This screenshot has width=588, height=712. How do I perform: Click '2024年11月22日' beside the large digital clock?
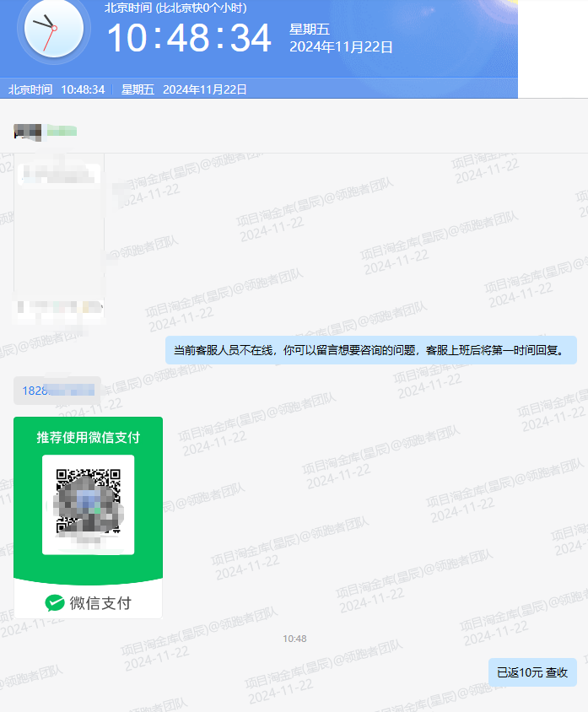(x=341, y=47)
